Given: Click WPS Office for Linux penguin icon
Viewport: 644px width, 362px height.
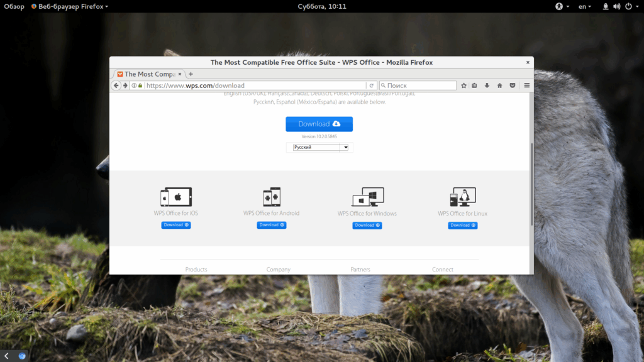Looking at the screenshot, I should [463, 197].
